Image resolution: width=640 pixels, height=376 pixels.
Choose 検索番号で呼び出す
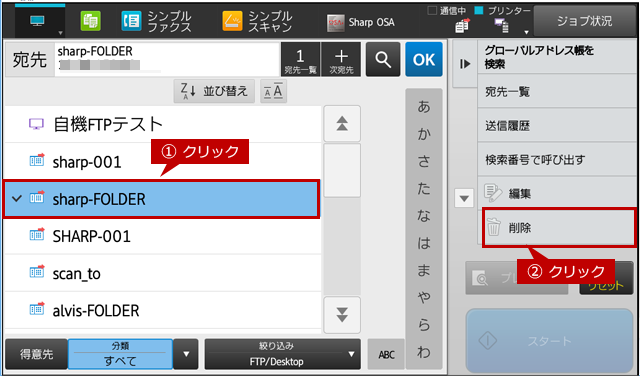pos(557,160)
